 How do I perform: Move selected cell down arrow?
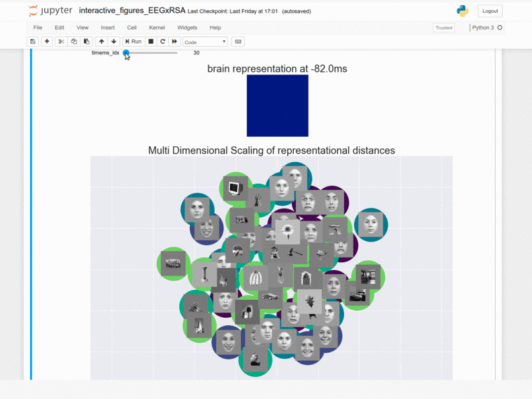click(114, 42)
